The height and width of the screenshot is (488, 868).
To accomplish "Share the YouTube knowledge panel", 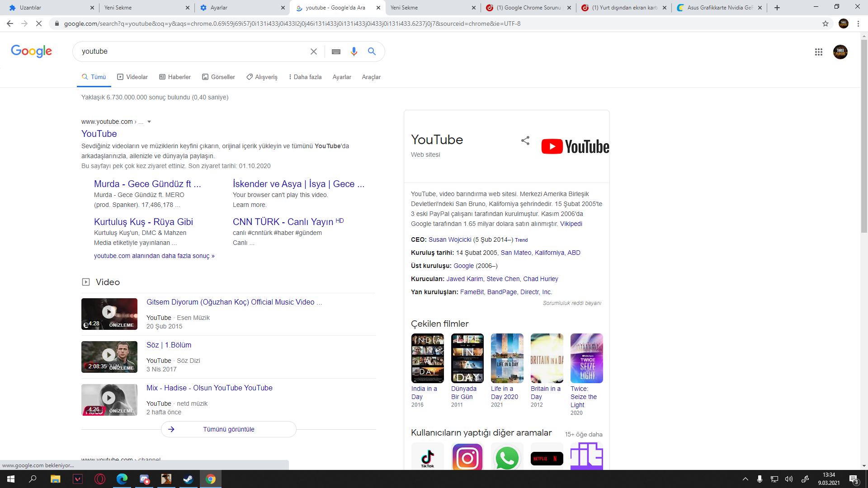I will [x=525, y=141].
